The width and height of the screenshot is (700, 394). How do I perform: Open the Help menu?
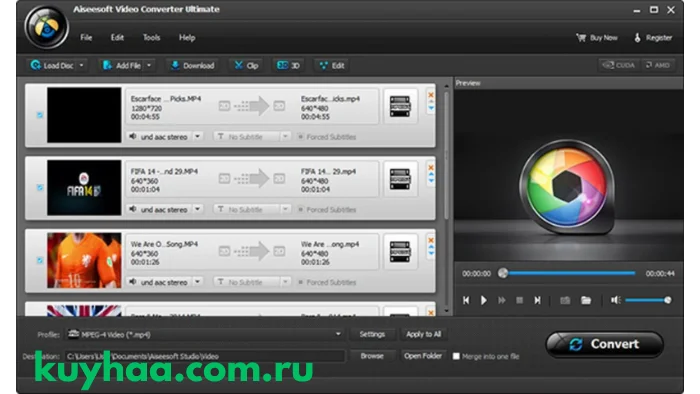[187, 37]
